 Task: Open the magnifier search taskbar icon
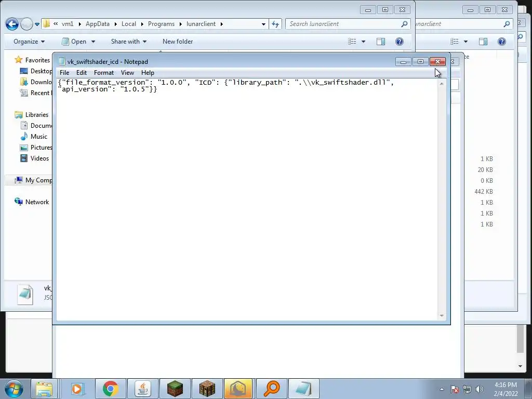coord(271,389)
